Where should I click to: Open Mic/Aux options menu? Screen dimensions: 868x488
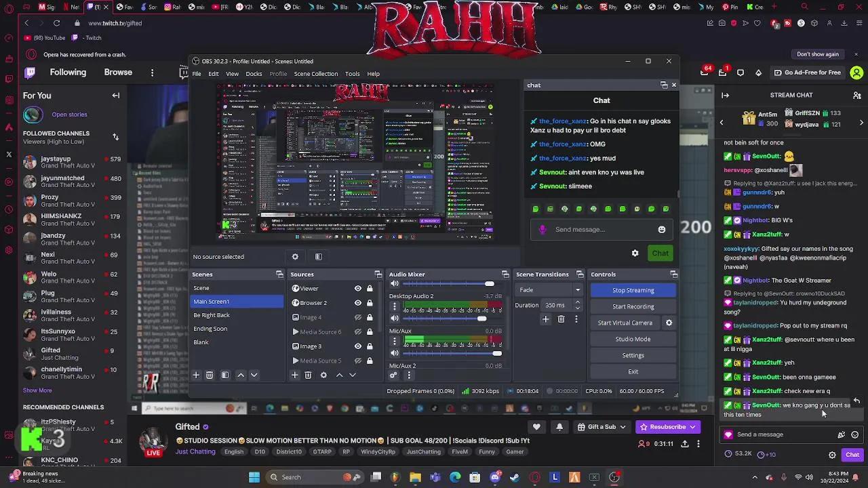tap(395, 342)
